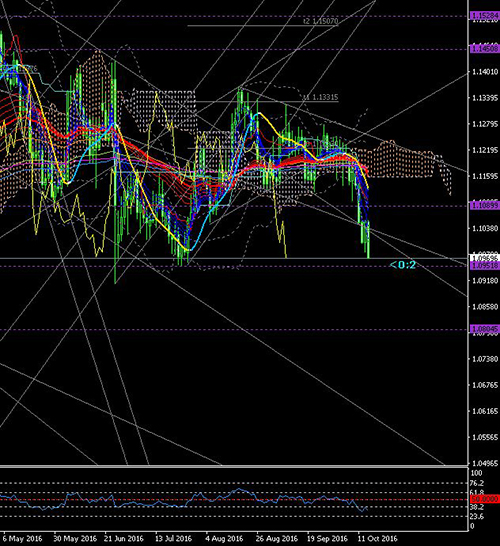This screenshot has height=546, width=500.
Task: Select the purple 1.14508 price level tag
Action: point(485,49)
